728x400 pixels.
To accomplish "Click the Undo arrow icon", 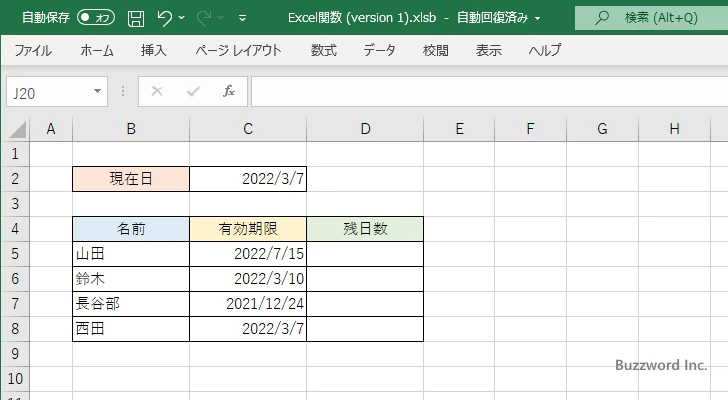I will (164, 18).
